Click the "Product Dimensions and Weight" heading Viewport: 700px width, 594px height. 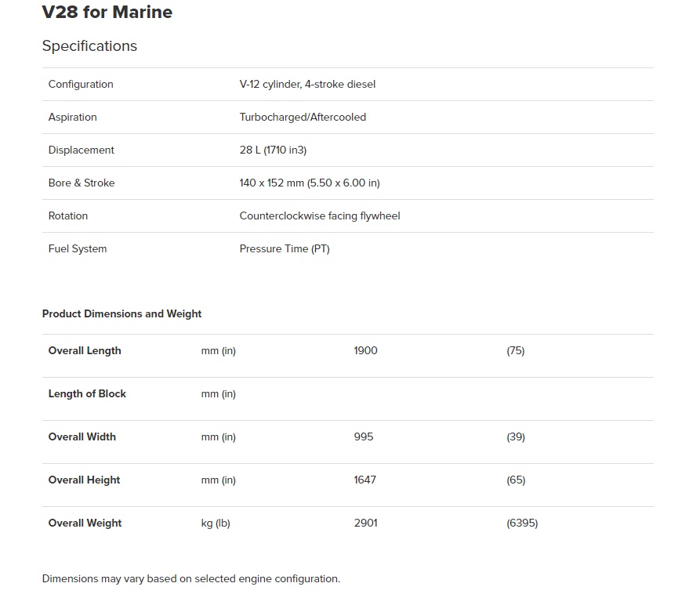click(x=122, y=314)
